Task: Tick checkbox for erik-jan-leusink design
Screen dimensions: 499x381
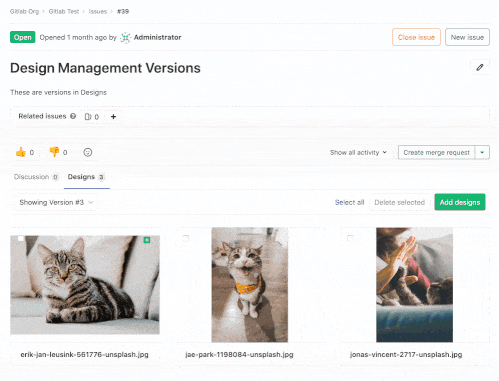Action: click(21, 238)
